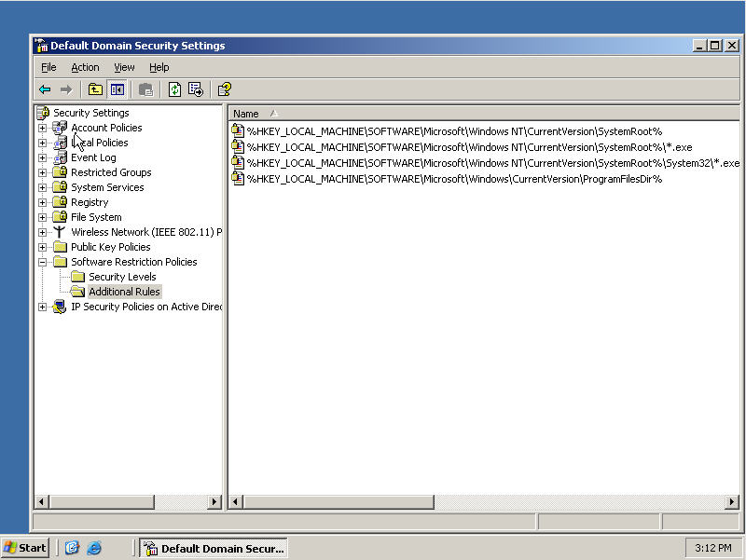Open Help using the toolbar help icon

pos(224,89)
